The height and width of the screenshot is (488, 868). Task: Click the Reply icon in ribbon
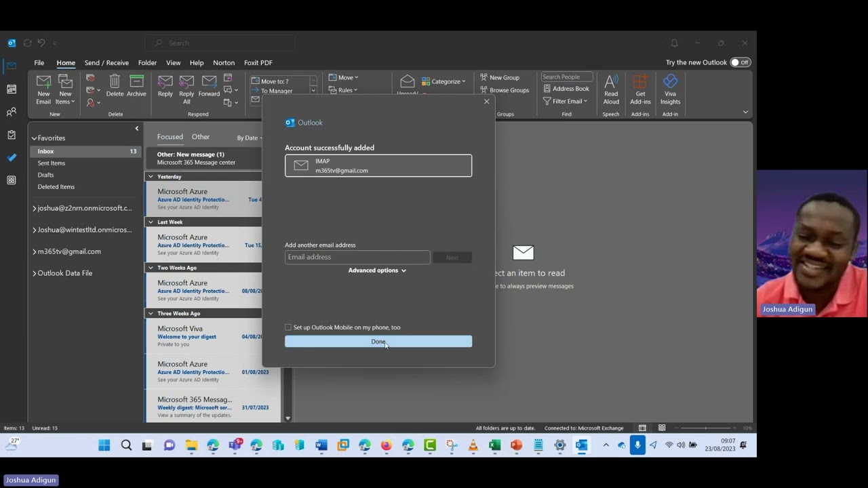coord(165,86)
